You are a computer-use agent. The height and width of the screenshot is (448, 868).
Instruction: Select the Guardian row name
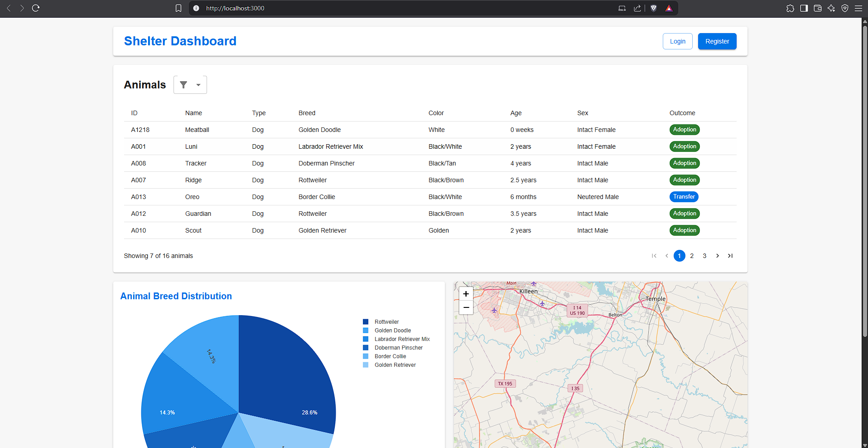(x=198, y=214)
